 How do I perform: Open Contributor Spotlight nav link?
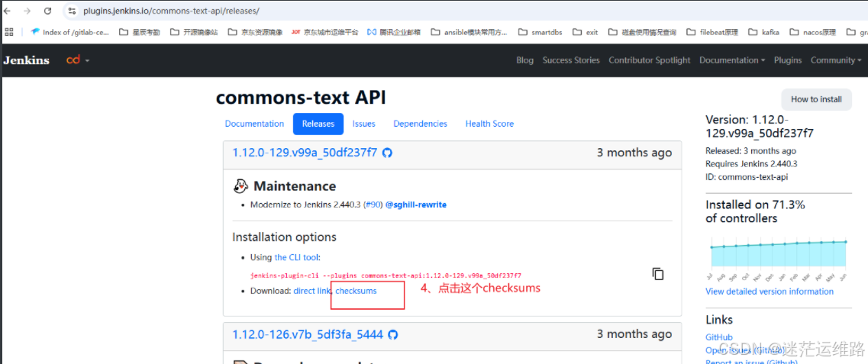650,60
